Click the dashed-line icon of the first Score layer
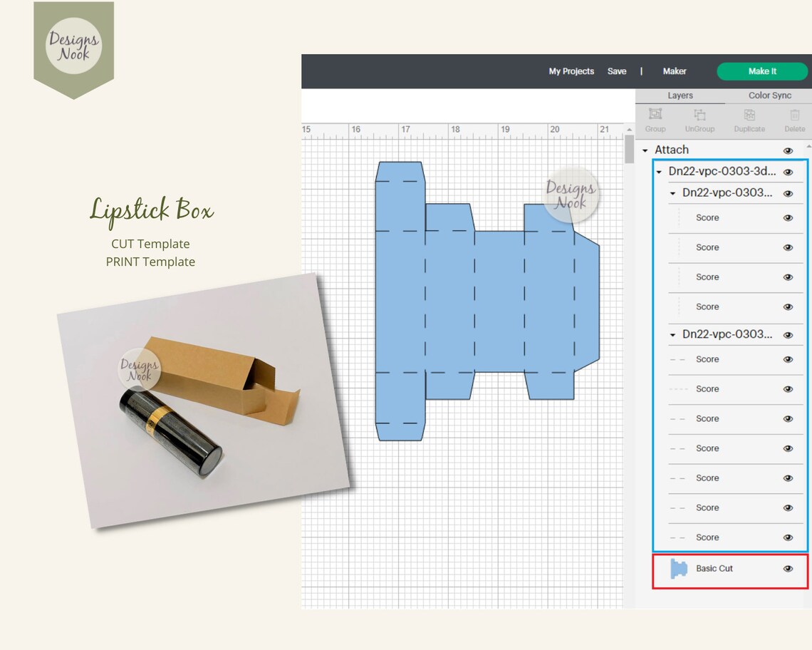The image size is (812, 650). pos(678,217)
